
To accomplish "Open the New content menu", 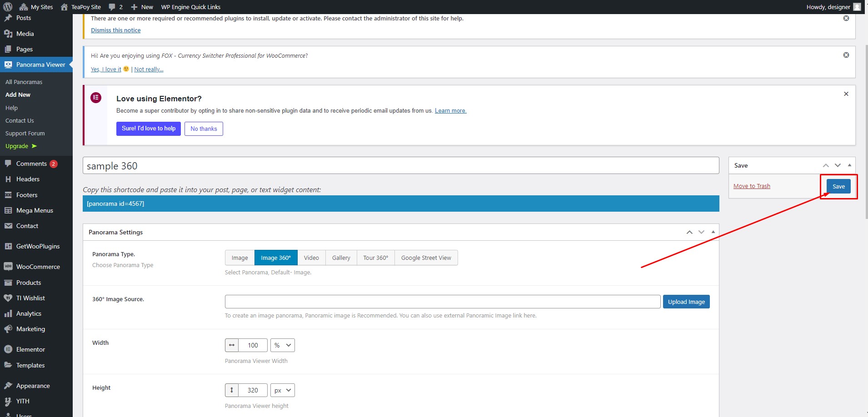I will tap(142, 7).
